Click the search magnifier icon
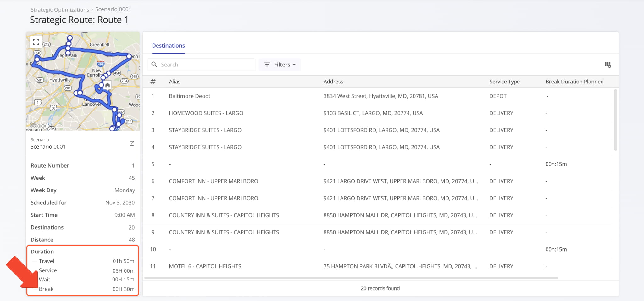The width and height of the screenshot is (644, 301). 154,64
